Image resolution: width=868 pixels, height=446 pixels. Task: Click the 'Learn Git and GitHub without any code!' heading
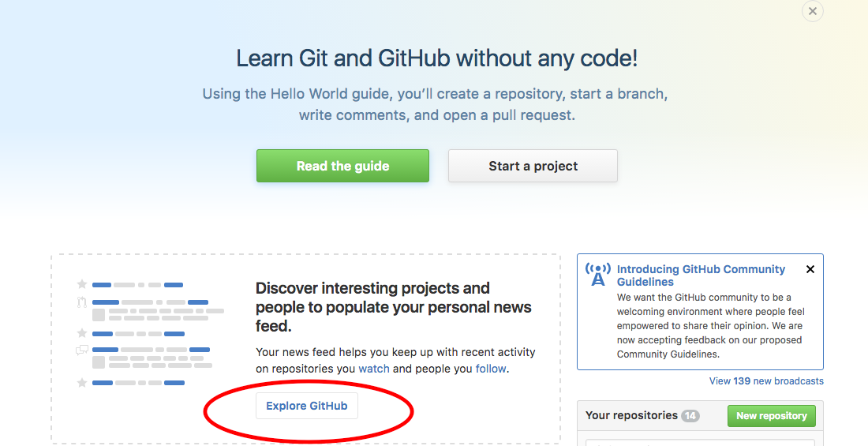point(437,58)
